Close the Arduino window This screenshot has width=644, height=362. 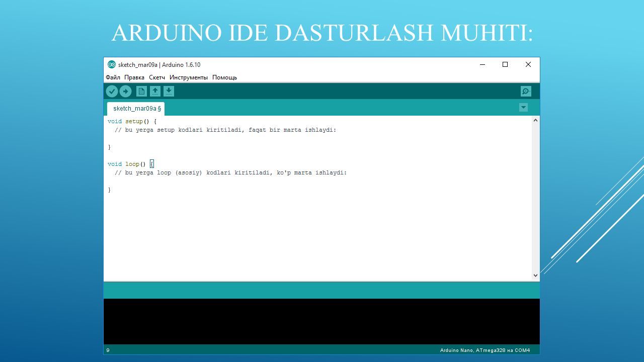point(528,64)
